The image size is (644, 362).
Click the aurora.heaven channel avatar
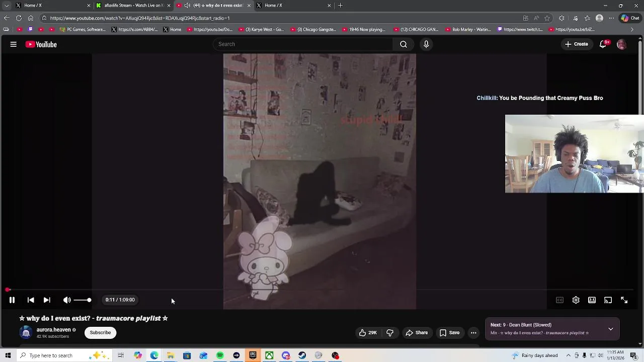click(x=26, y=333)
